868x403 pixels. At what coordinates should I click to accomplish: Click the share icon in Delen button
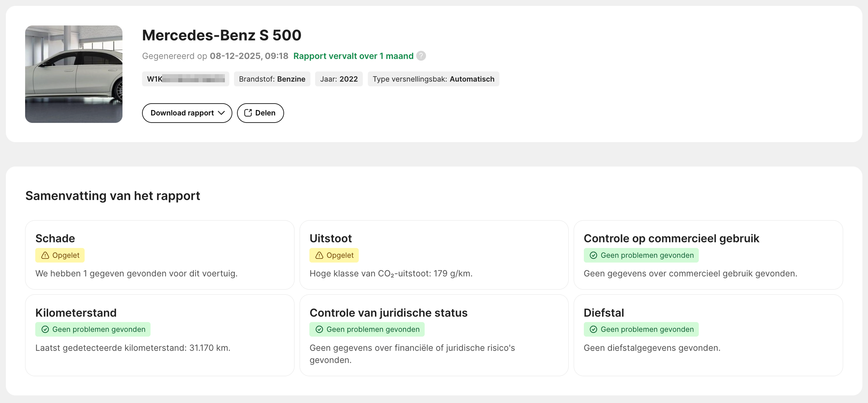coord(248,113)
